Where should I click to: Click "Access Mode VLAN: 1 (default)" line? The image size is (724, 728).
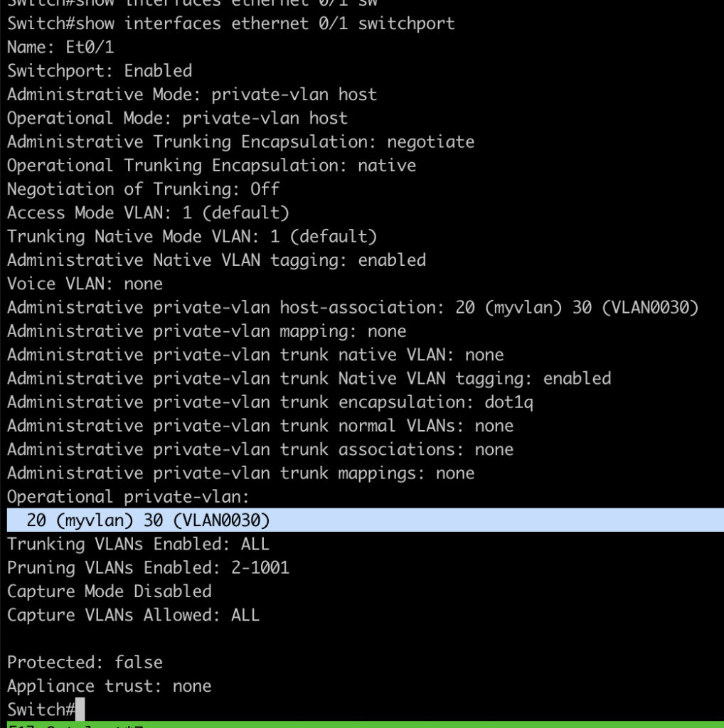click(x=149, y=213)
